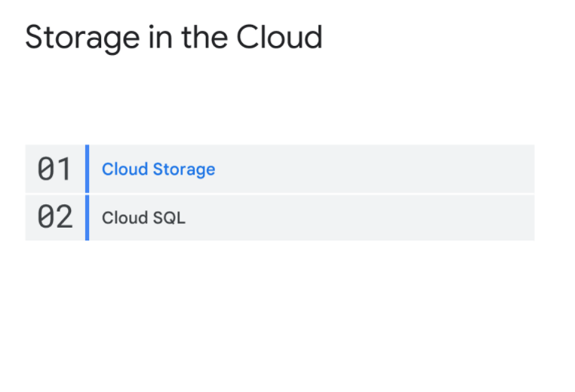Image resolution: width=575 pixels, height=392 pixels.
Task: Click the blue bar beside 02
Action: (x=88, y=218)
